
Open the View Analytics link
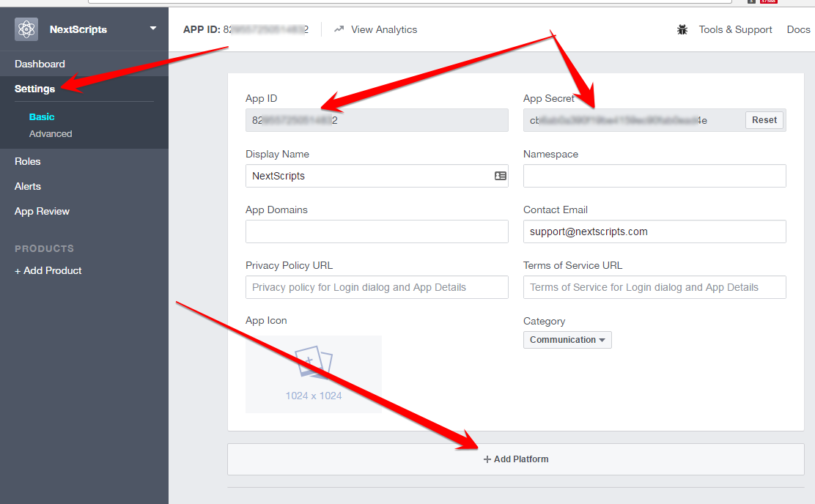click(x=384, y=29)
